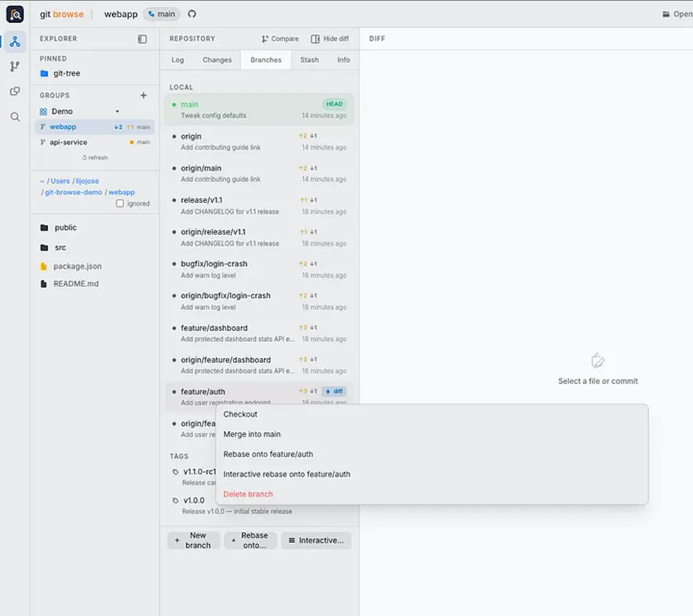Switch to the Log tab
The width and height of the screenshot is (693, 616).
click(178, 60)
